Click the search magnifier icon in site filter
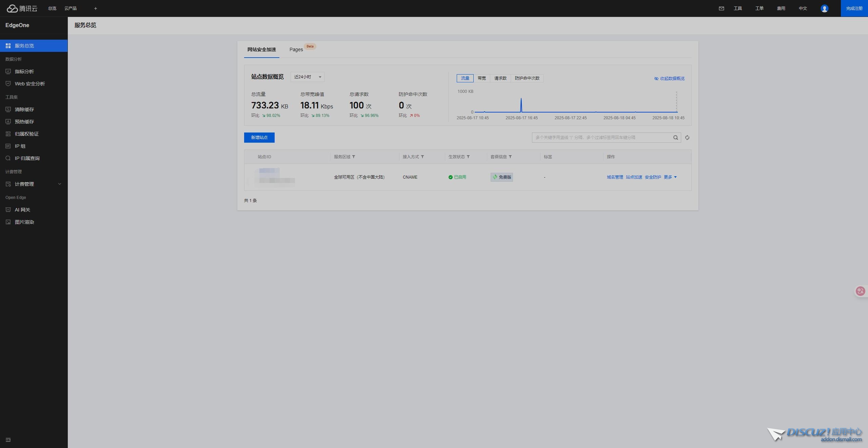868x448 pixels. click(675, 138)
